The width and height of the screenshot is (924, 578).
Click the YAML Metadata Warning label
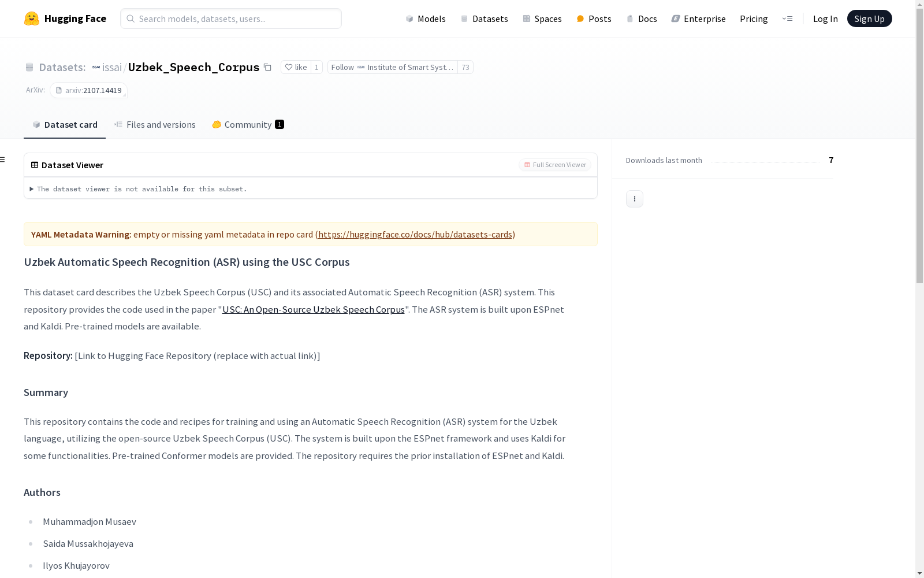coord(81,234)
